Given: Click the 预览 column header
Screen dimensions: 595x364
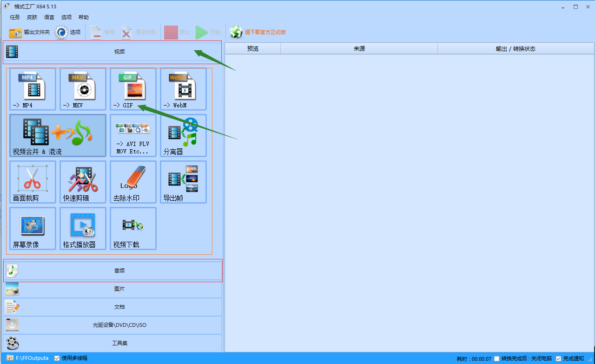Looking at the screenshot, I should click(x=253, y=48).
